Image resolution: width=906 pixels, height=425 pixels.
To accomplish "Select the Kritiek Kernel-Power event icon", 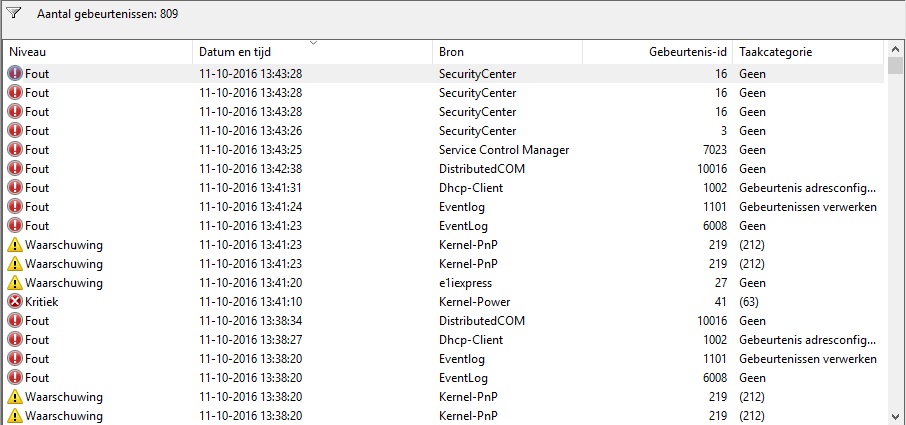I will [14, 302].
